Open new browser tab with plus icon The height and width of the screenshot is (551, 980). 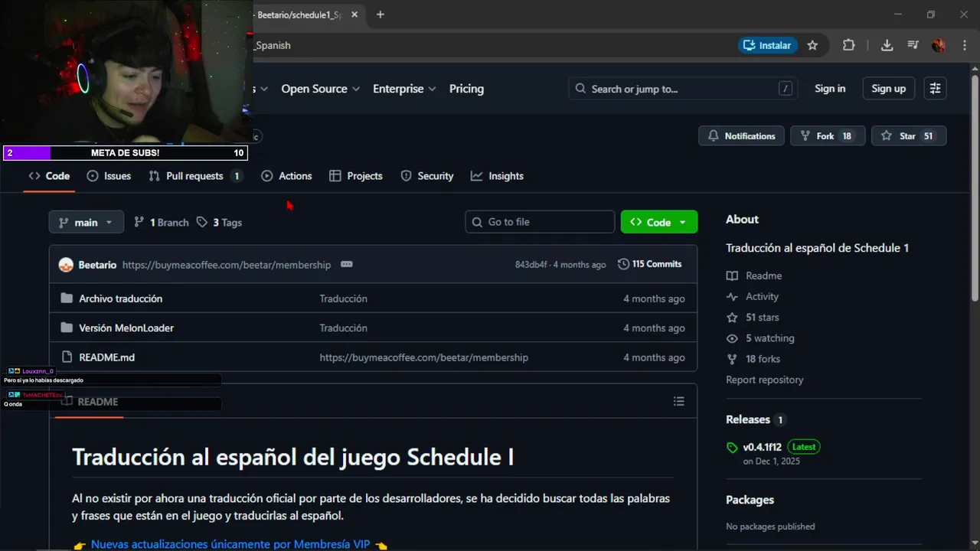pos(381,15)
